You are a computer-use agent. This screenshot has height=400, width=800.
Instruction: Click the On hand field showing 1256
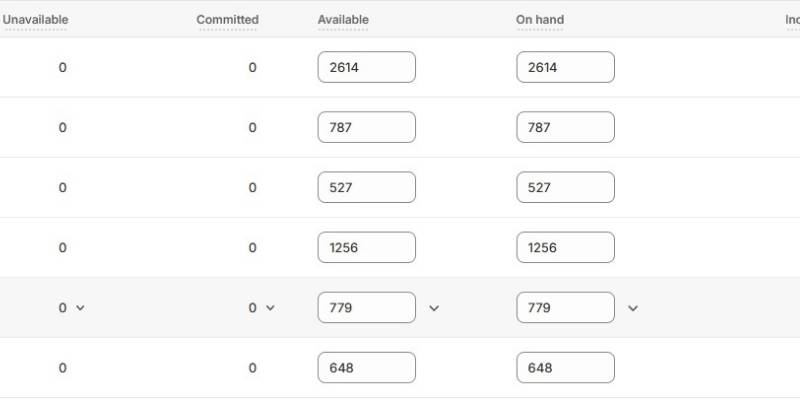pos(565,247)
